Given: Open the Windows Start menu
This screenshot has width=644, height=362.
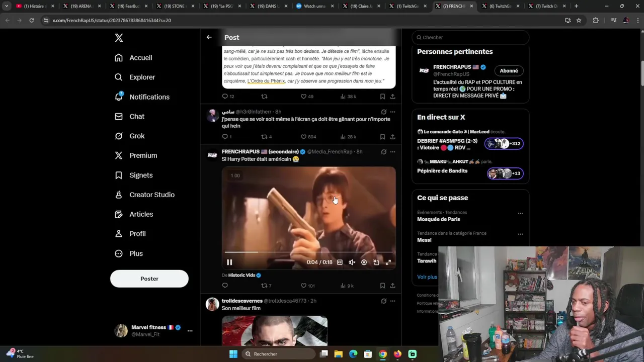Looking at the screenshot, I should point(233,354).
